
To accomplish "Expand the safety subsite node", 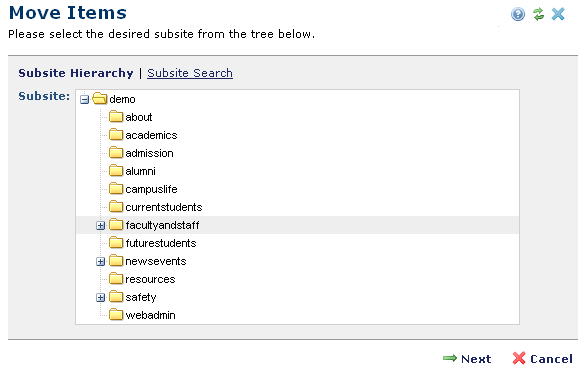I will coord(100,297).
